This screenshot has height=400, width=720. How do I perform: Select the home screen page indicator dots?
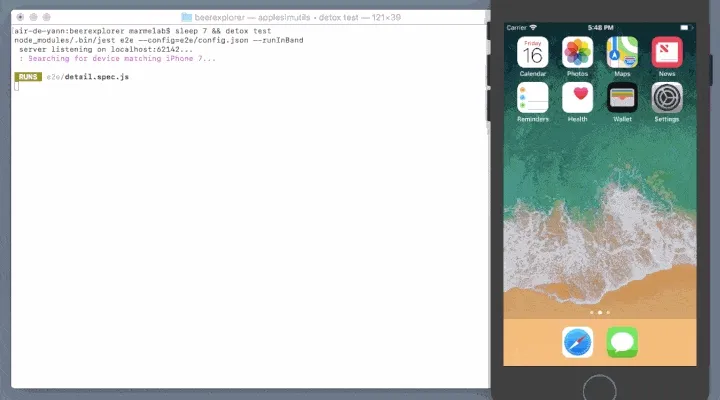click(x=600, y=312)
